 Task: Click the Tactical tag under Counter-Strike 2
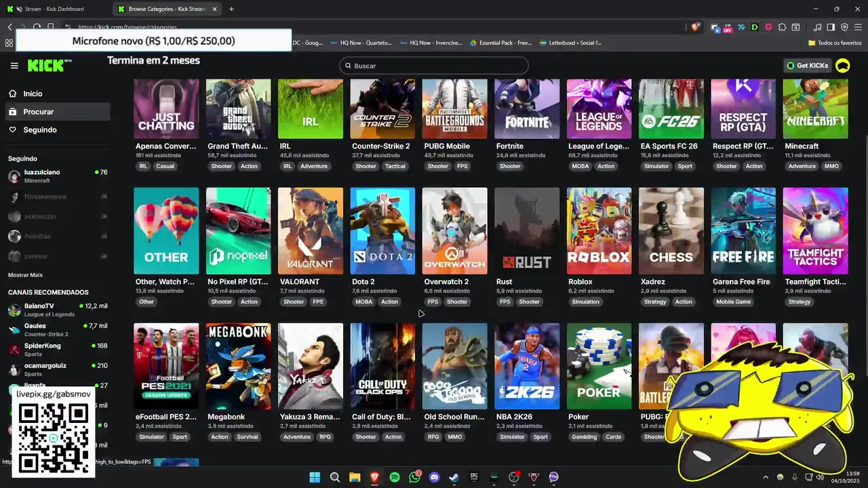pos(395,166)
